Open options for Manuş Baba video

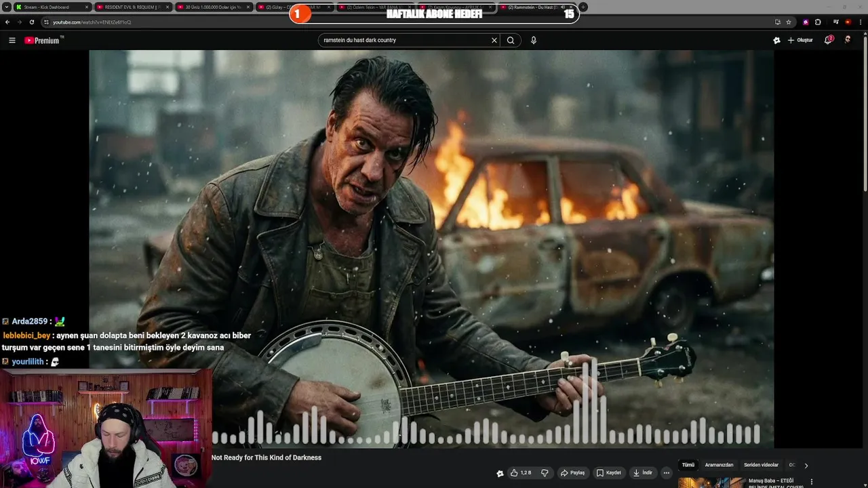pos(812,482)
